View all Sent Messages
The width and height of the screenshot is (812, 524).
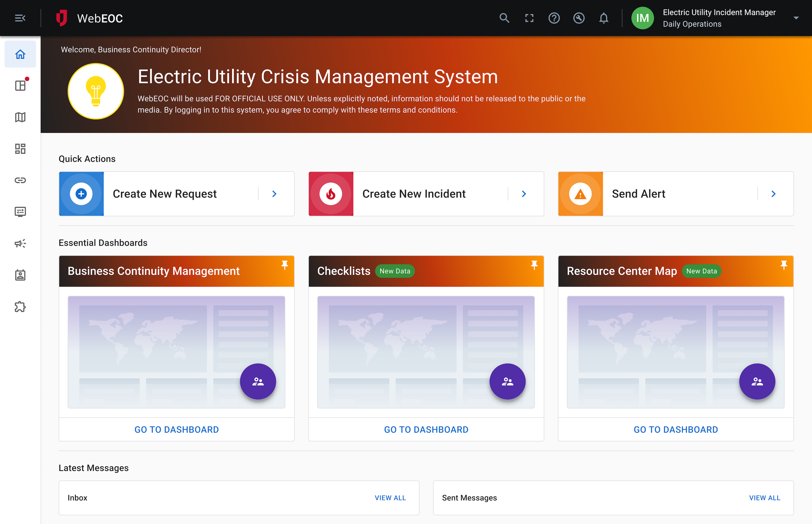pyautogui.click(x=764, y=498)
